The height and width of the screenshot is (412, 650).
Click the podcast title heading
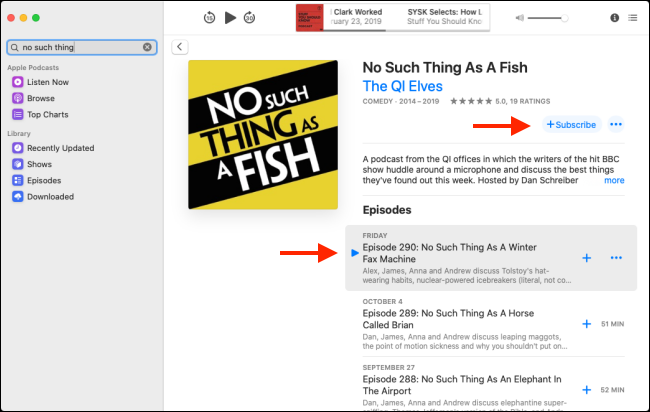(x=445, y=68)
